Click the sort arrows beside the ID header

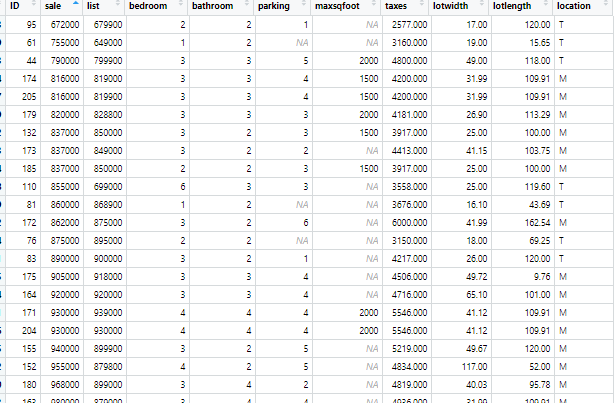pyautogui.click(x=34, y=4)
